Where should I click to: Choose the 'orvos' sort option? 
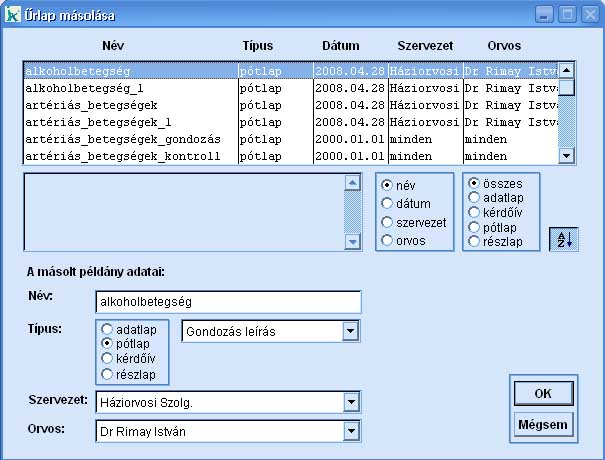click(x=388, y=240)
